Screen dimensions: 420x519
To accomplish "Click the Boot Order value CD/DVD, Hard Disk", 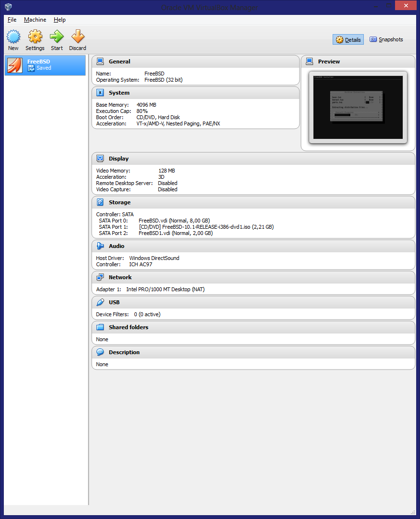I will click(x=158, y=118).
